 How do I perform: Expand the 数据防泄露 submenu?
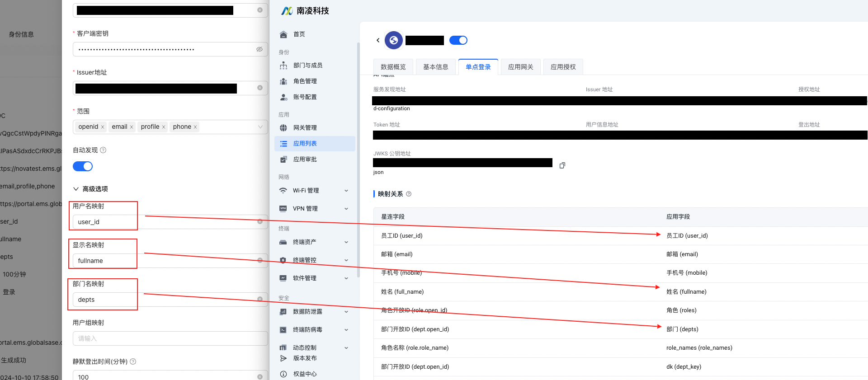(346, 312)
